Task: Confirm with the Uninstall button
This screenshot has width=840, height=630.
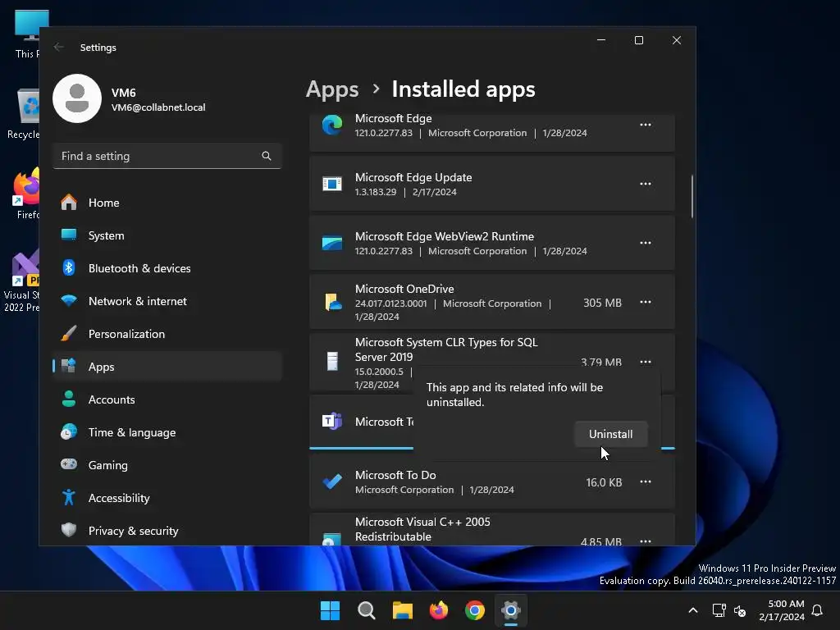Action: click(x=610, y=434)
